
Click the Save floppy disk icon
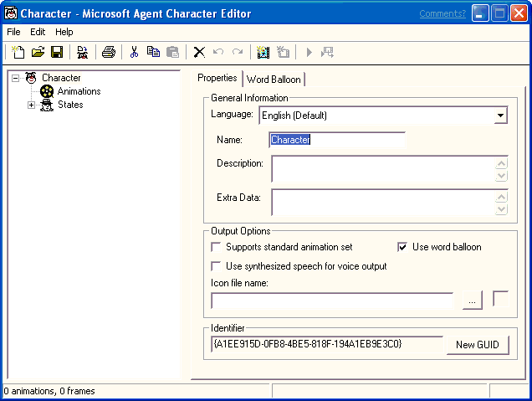[57, 52]
